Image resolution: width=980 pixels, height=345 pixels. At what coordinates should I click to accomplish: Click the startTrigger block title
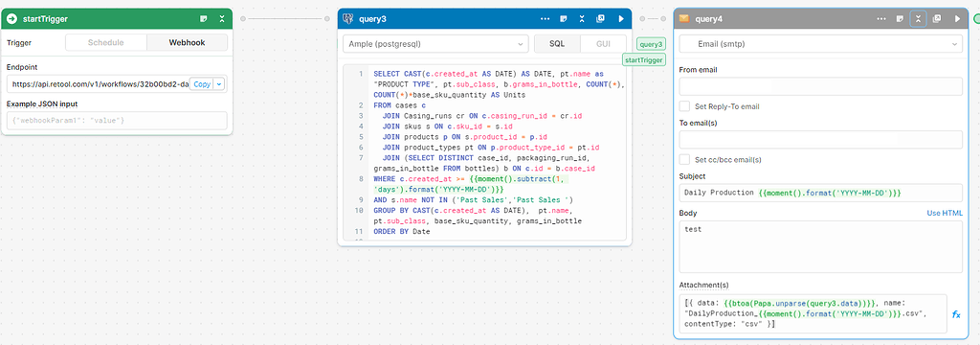point(45,19)
